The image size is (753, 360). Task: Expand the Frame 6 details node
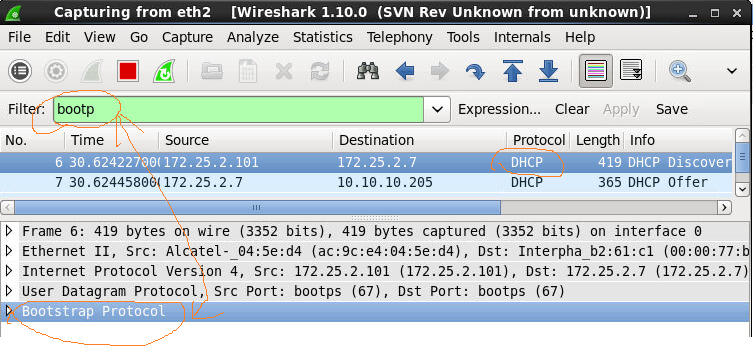click(x=8, y=231)
